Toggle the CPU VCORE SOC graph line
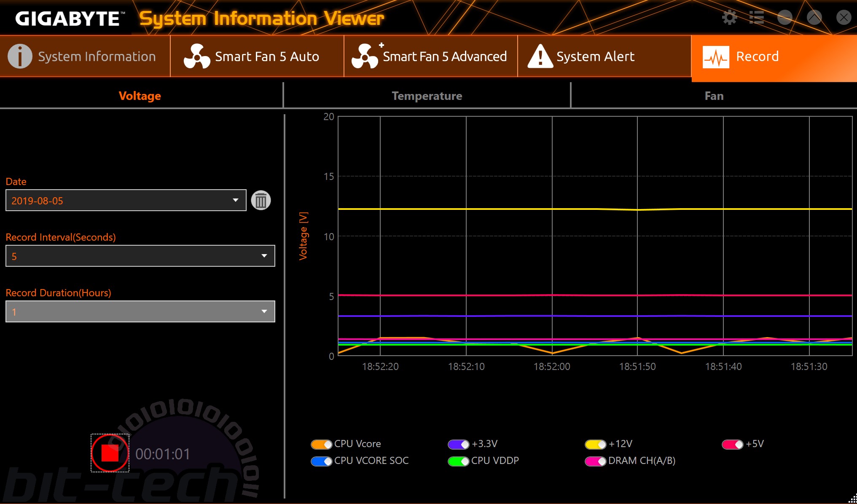 tap(321, 461)
